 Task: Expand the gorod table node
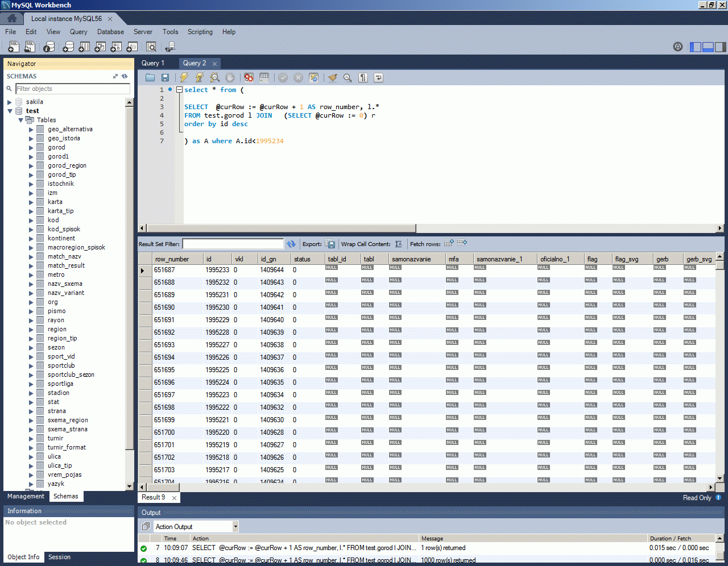31,148
